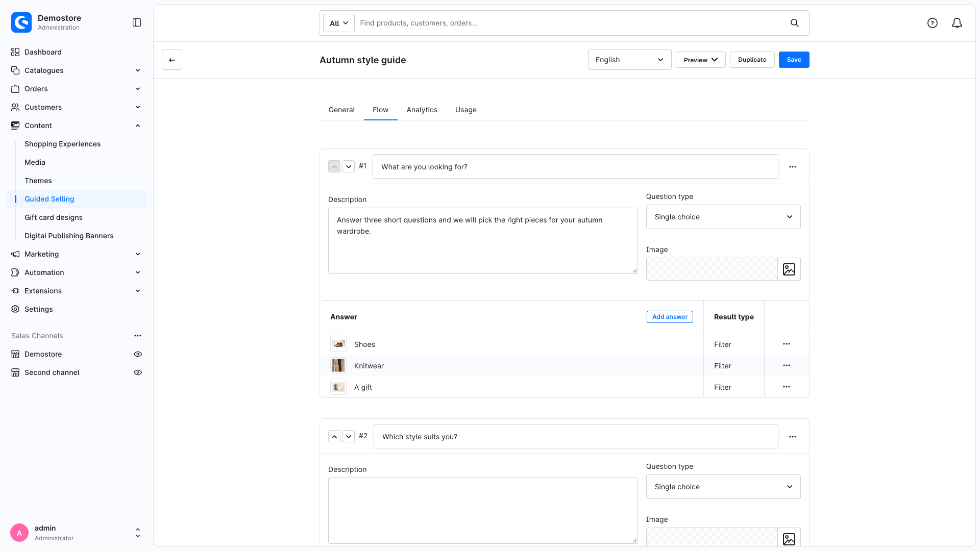Open the English language dropdown
The image size is (980, 551).
[x=629, y=60]
